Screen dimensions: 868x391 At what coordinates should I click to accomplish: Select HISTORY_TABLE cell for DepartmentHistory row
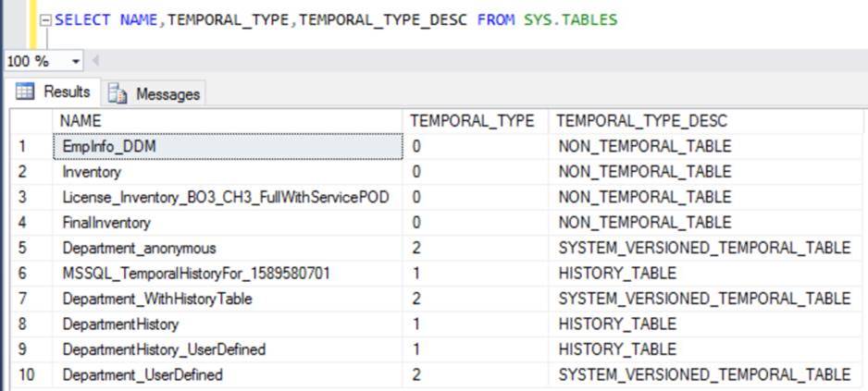point(617,324)
